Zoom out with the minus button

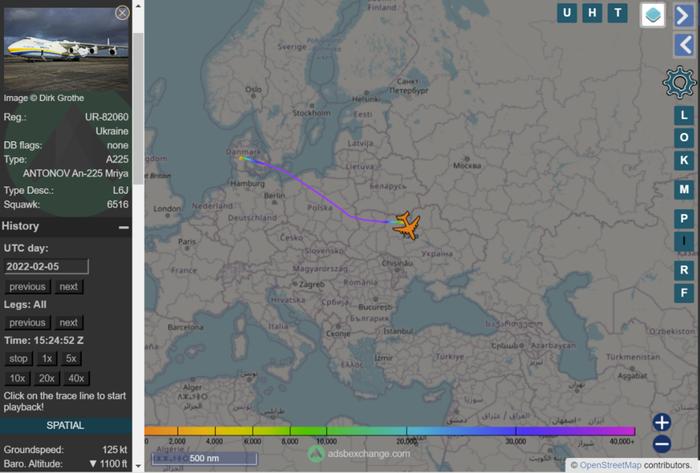tap(662, 444)
